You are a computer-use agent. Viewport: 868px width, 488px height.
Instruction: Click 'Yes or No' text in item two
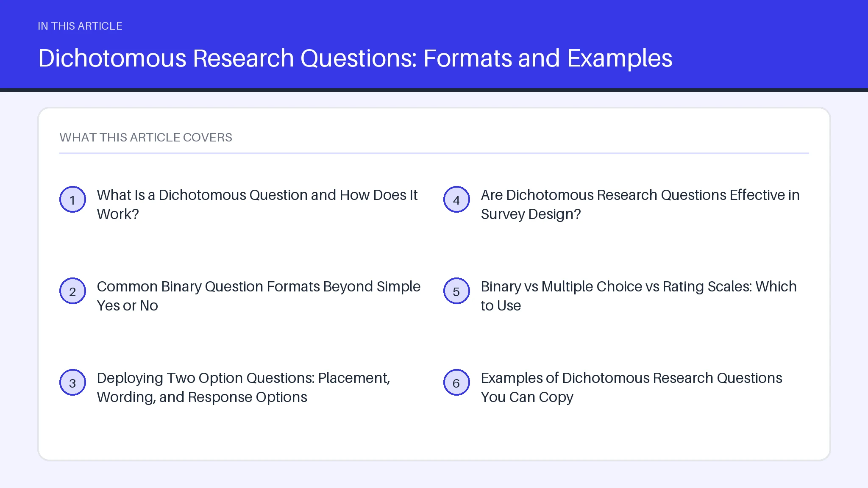[x=128, y=305]
